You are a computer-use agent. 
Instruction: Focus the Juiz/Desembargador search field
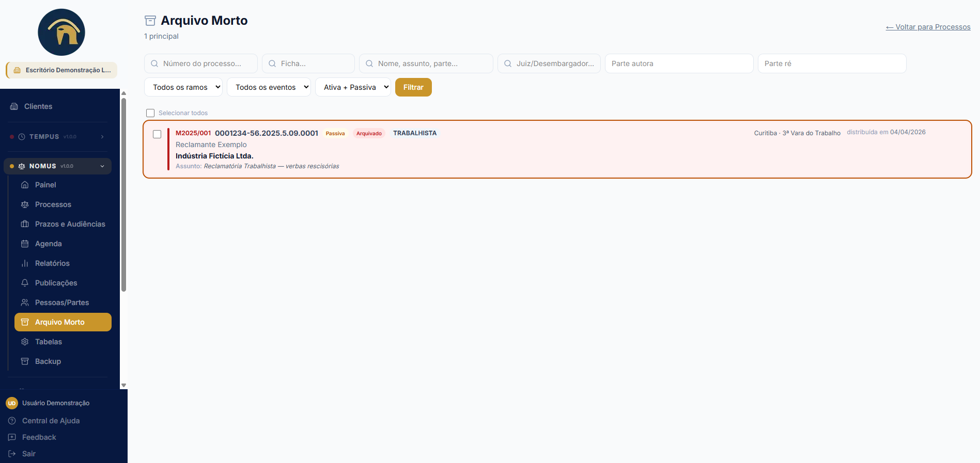(x=549, y=63)
